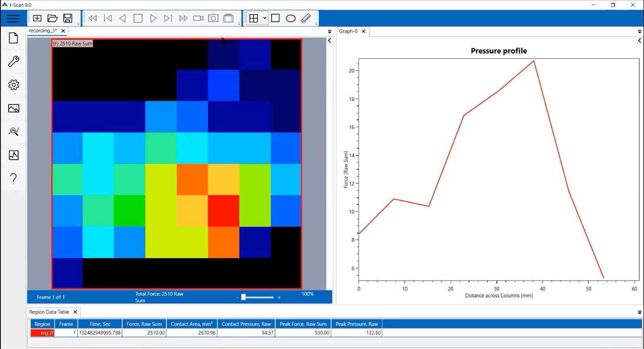Close the Graph-0 tab
This screenshot has width=644, height=349.
tap(363, 31)
